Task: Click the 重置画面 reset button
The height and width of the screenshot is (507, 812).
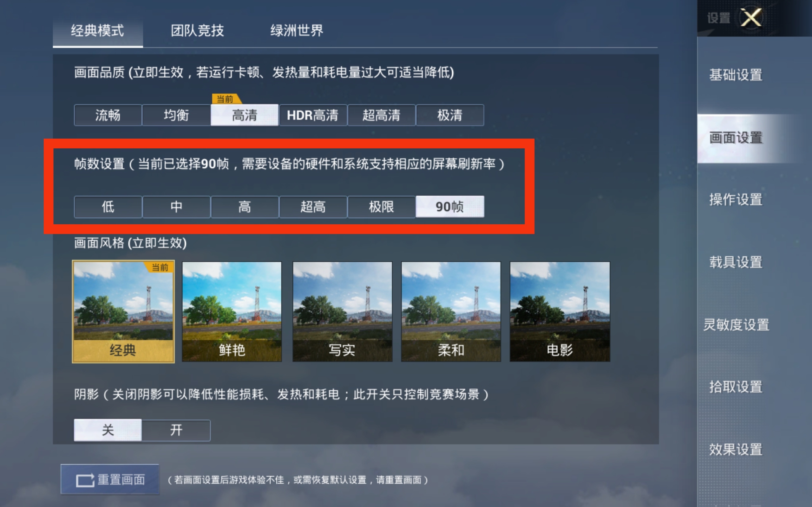Action: coord(110,479)
